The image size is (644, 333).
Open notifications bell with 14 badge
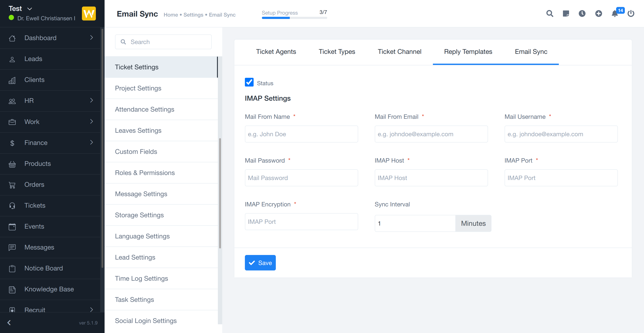615,14
